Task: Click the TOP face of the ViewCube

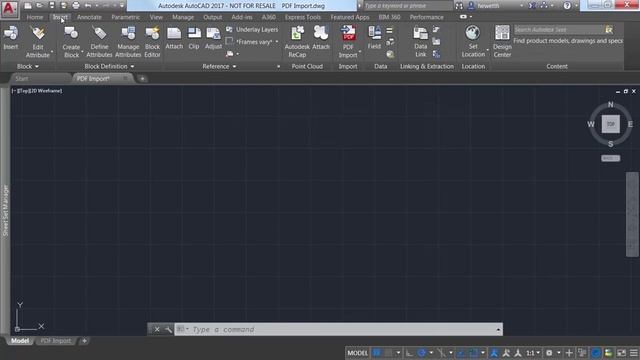Action: 611,124
